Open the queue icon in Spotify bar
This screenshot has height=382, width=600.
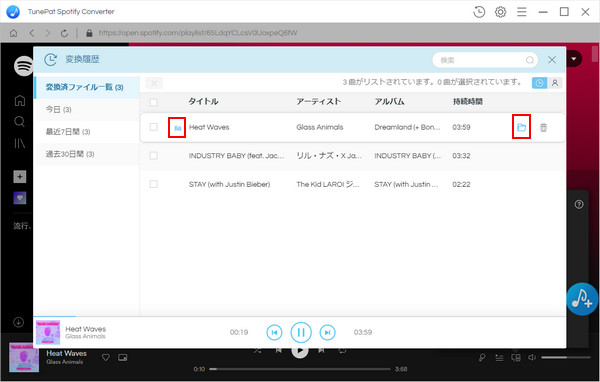(x=499, y=358)
